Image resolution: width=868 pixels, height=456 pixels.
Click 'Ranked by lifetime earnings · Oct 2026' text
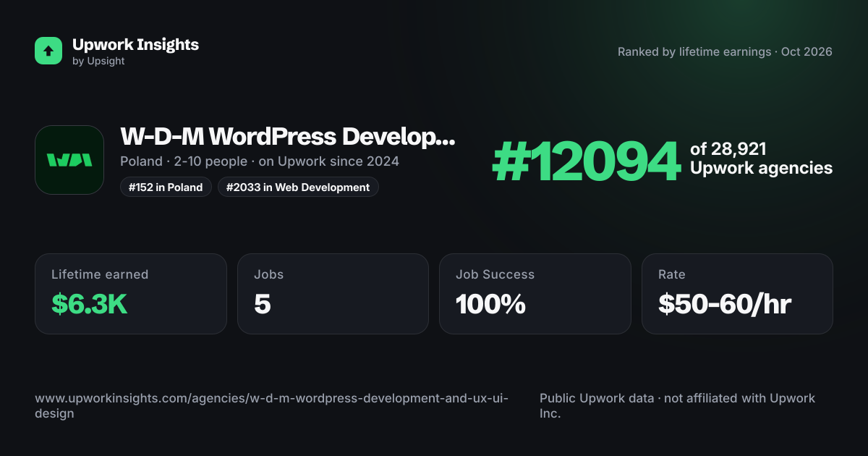725,52
